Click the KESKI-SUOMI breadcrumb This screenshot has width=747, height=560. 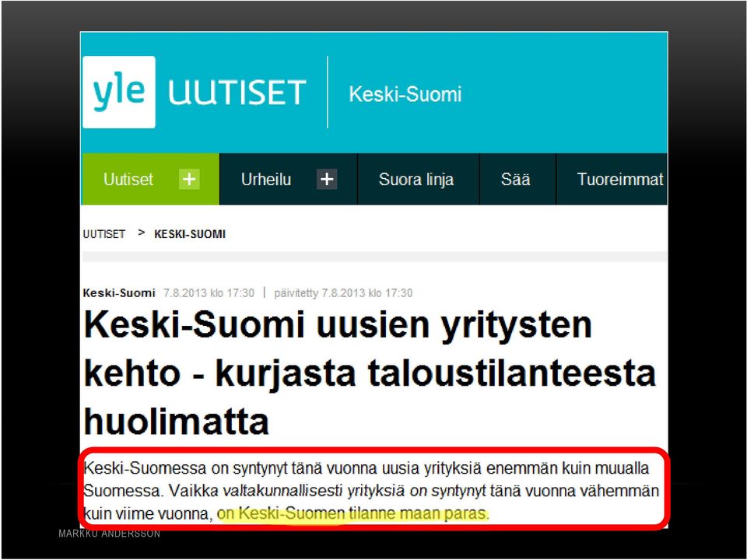pos(190,234)
